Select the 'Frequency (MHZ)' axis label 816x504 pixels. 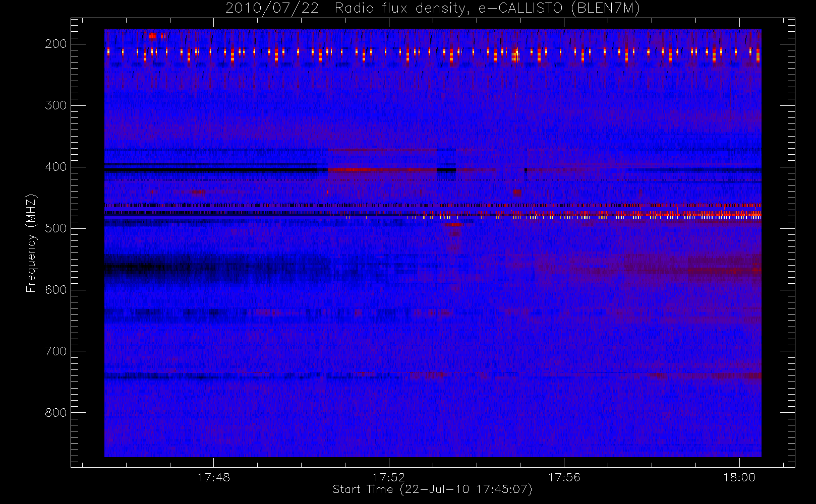click(x=31, y=243)
